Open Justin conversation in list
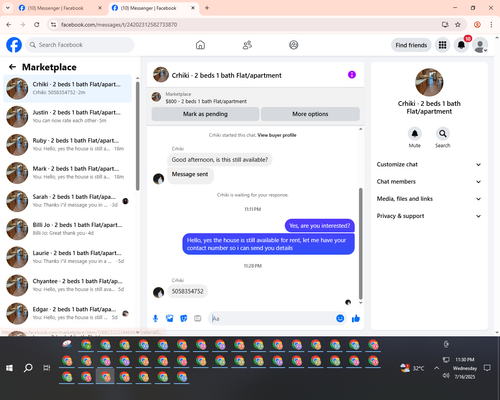The width and height of the screenshot is (500, 400). coord(68,117)
